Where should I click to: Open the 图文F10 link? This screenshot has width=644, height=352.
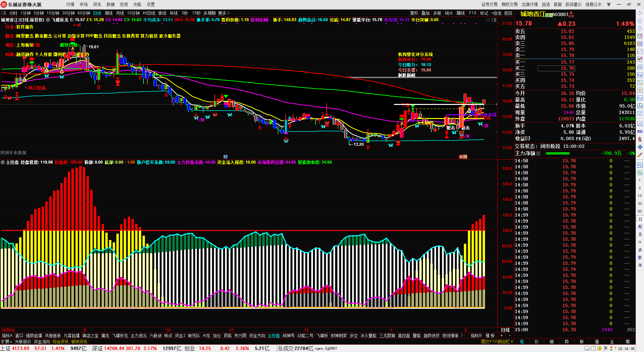(x=489, y=342)
